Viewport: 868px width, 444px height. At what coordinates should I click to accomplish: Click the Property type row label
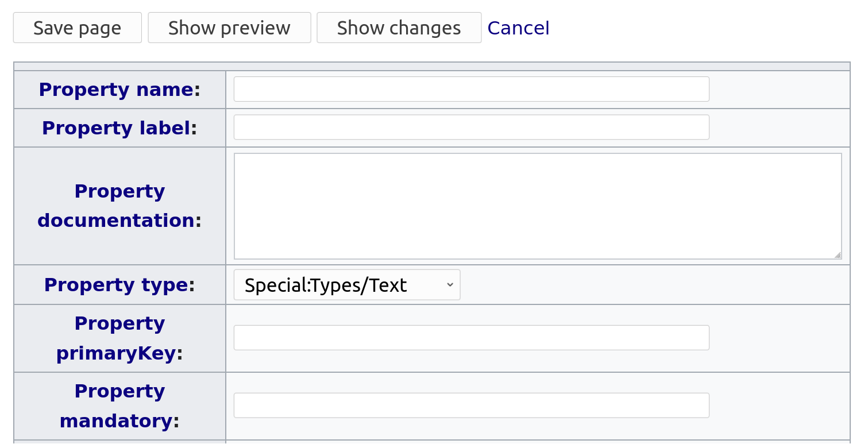pyautogui.click(x=119, y=284)
